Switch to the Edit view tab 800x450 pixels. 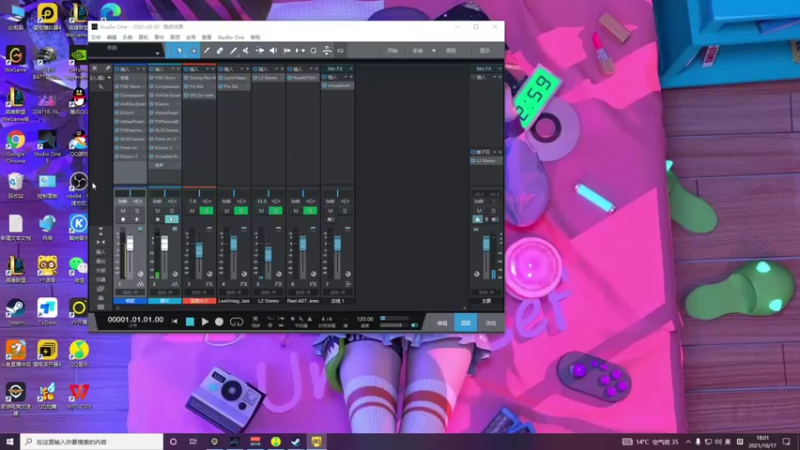click(442, 323)
